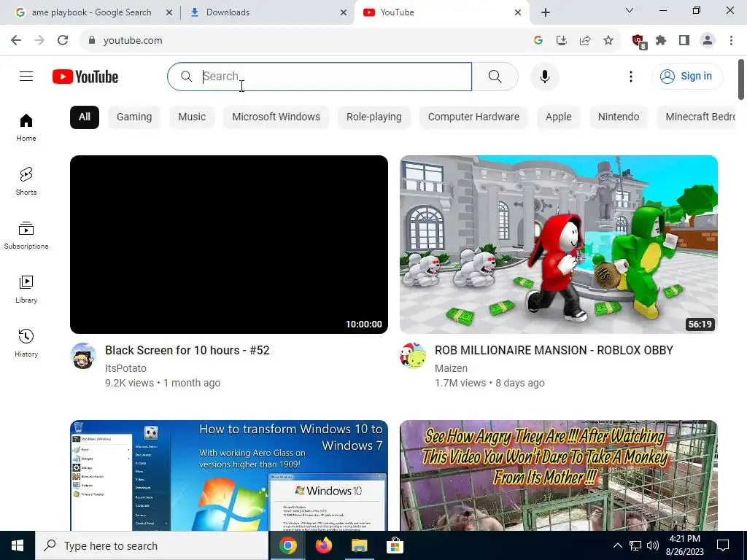The width and height of the screenshot is (747, 560).
Task: Open Chrome's three-dot menu
Action: (731, 41)
